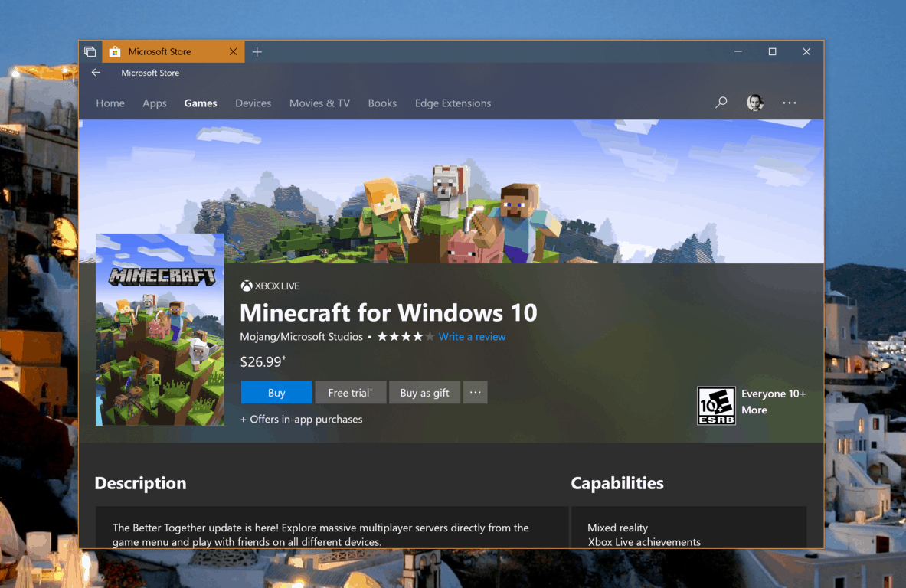
Task: Select the Microsoft Store tab
Action: [173, 51]
